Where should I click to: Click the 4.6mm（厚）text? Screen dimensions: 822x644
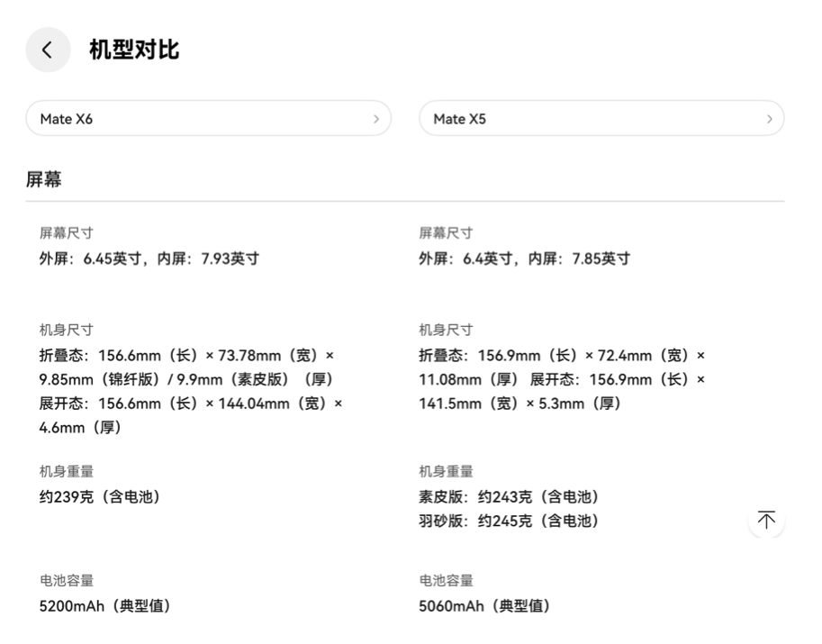[80, 428]
